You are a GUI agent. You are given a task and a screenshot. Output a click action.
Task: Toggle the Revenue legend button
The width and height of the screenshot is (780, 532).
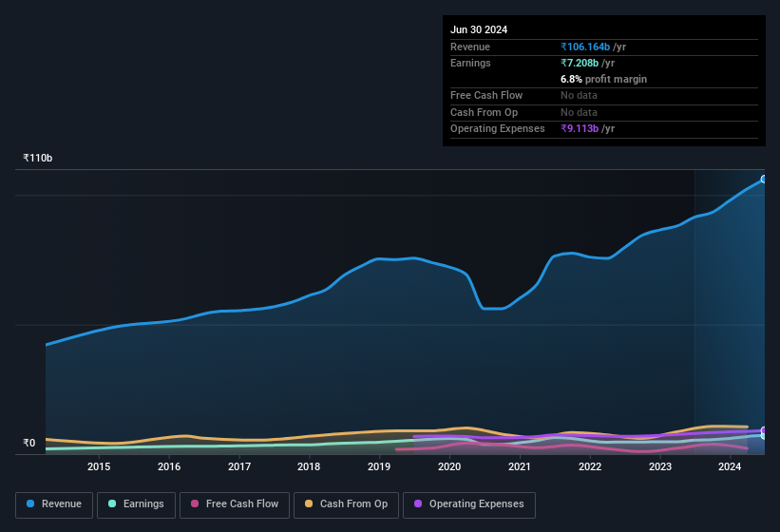click(x=54, y=504)
